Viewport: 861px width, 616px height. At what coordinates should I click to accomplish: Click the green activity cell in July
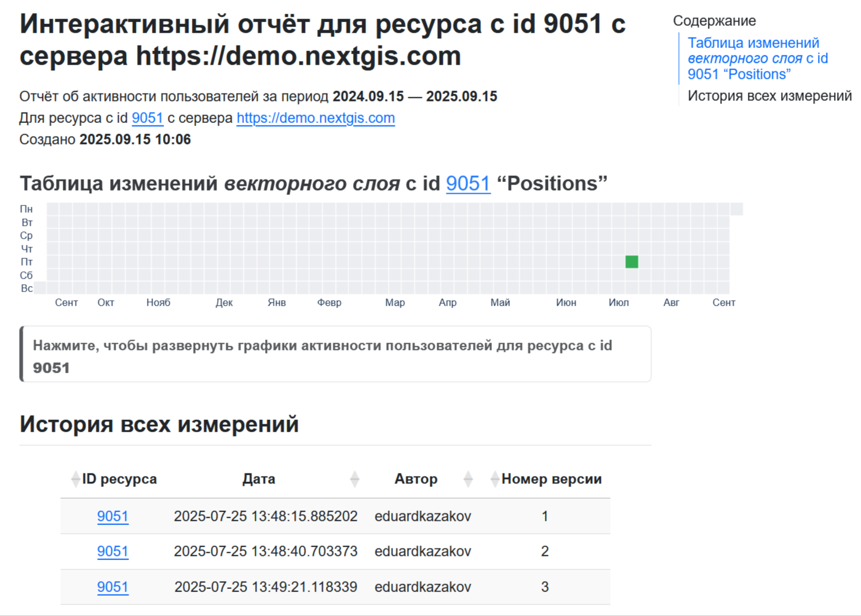pos(632,262)
